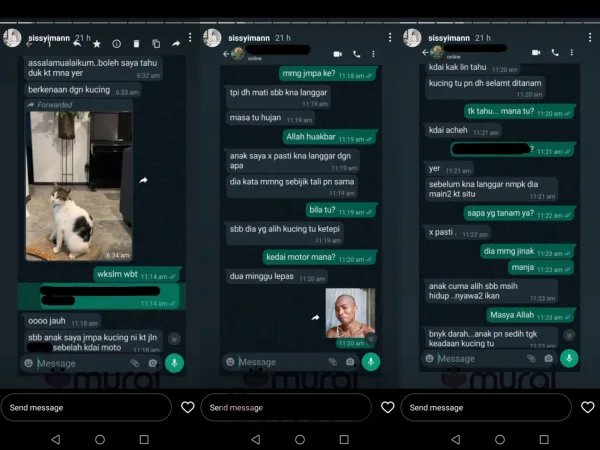Tap the heart icon on the right story
600x450 pixels.
tap(587, 407)
